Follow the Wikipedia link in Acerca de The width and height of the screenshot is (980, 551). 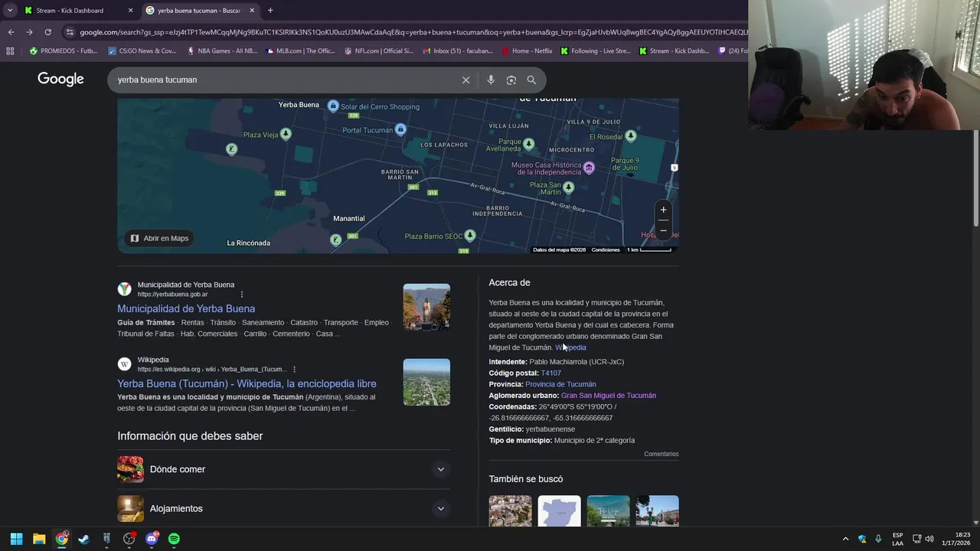[570, 347]
